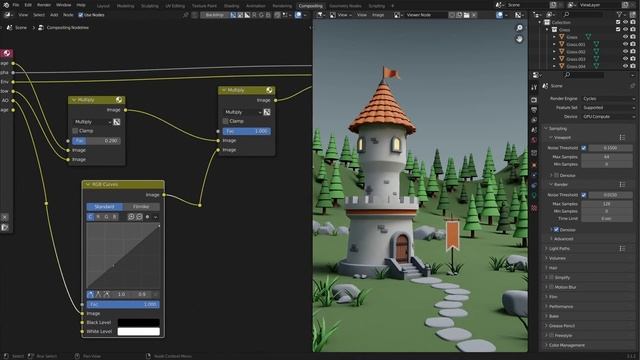Open the Render properties tab icon
Screen dimensions: 640x360
534,100
